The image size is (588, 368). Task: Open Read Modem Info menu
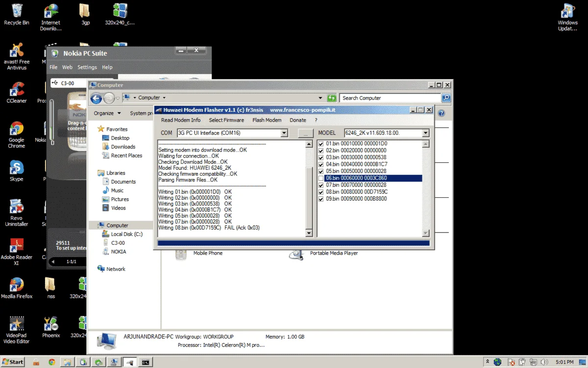coord(181,120)
